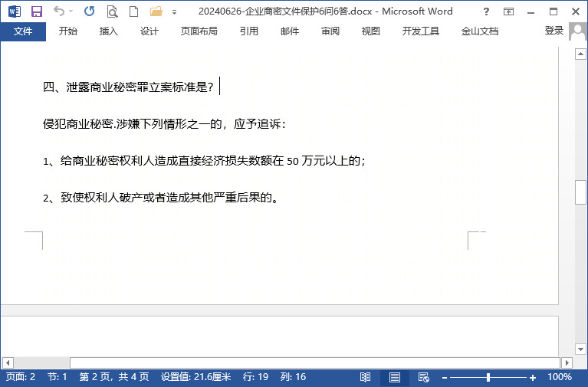Image resolution: width=588 pixels, height=387 pixels.
Task: Open the 邮件 ribbon tab
Action: (x=290, y=31)
